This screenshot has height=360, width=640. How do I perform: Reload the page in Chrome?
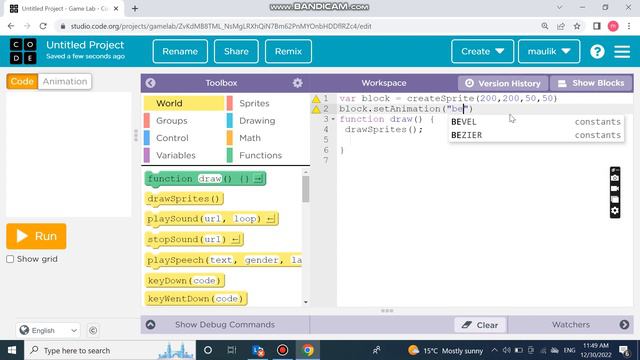tap(43, 26)
